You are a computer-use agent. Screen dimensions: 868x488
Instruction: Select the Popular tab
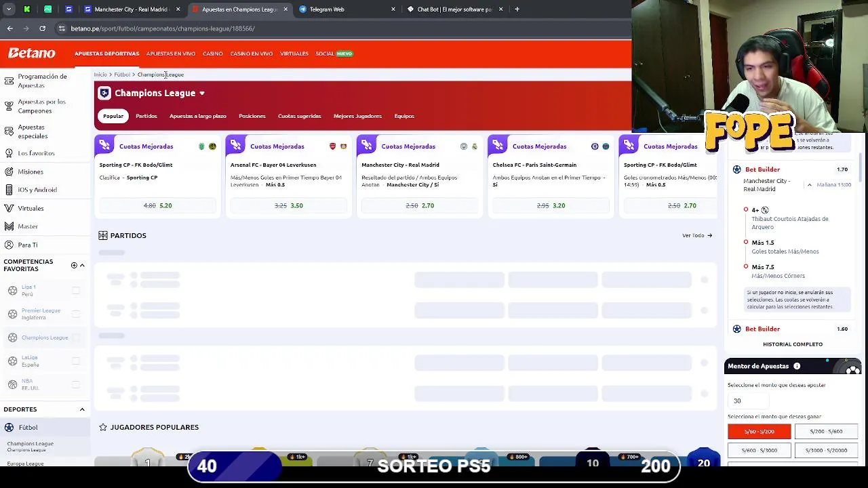pos(113,116)
